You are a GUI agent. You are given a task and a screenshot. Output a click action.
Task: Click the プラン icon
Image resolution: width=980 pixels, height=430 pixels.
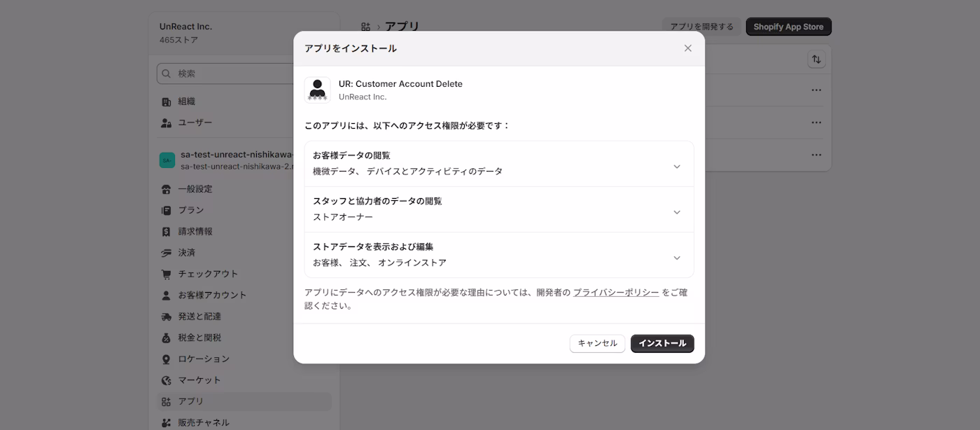click(x=166, y=210)
